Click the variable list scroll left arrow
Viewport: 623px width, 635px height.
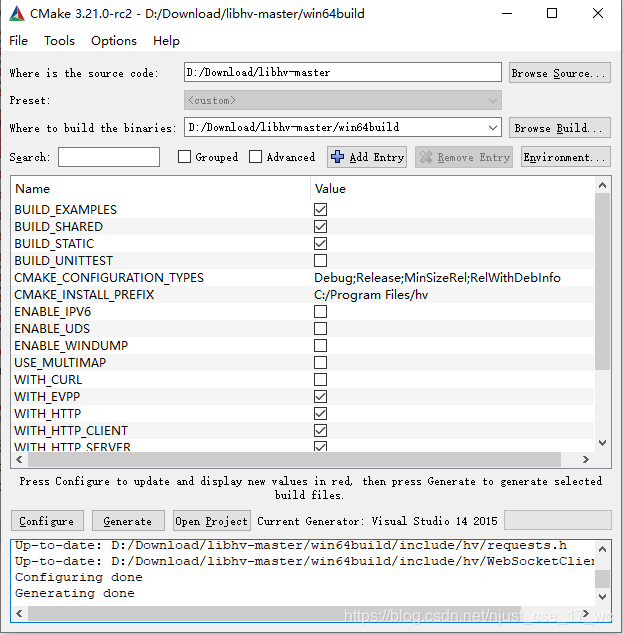tap(19, 459)
